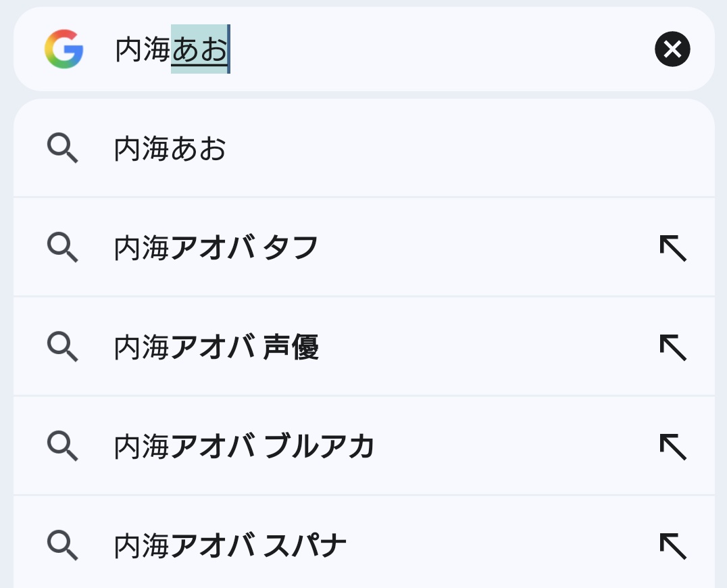The image size is (727, 588).
Task: Open the 内海アオバ スパナ suggestion
Action: [230, 545]
